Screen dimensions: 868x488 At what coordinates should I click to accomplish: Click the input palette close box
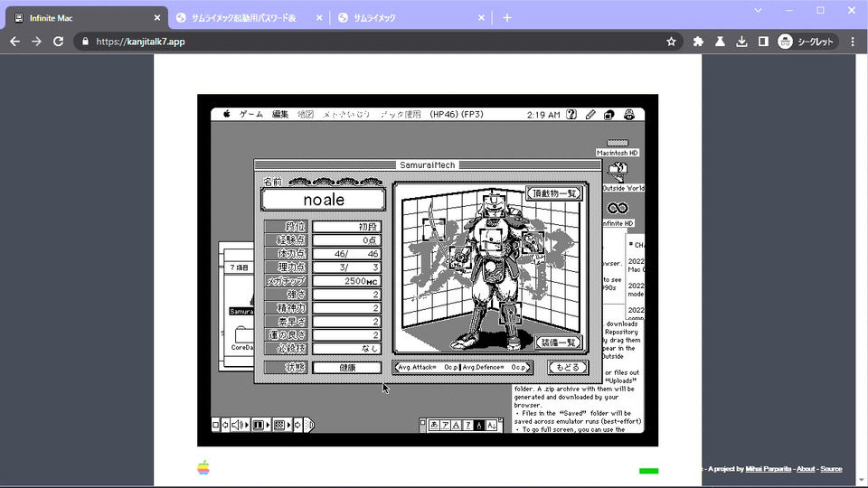pos(423,423)
